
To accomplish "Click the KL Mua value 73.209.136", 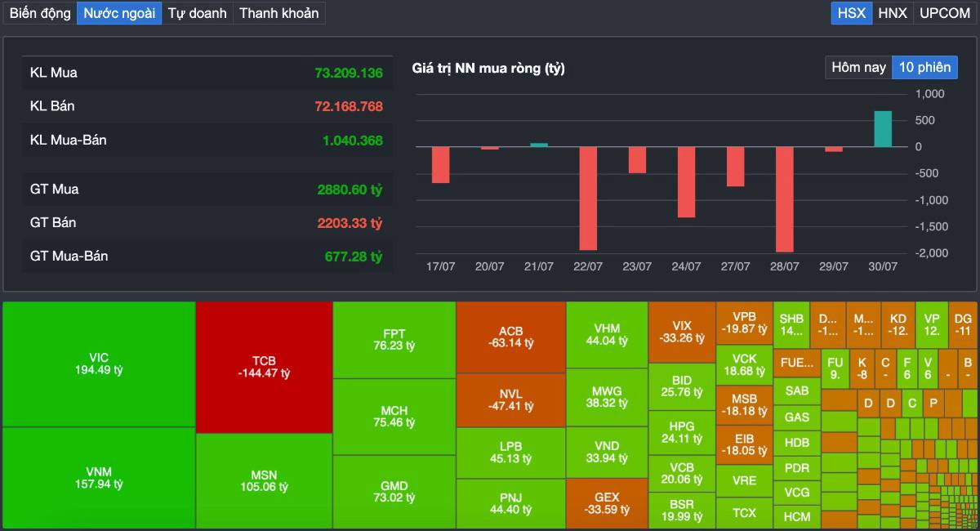I will coord(349,73).
